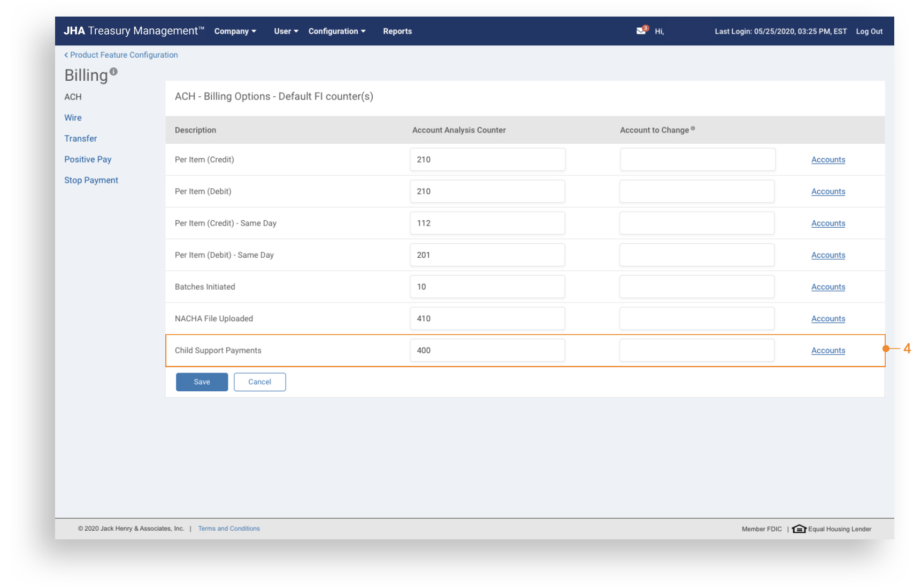Select Positive Pay billing section
Viewport: 921px width, 588px height.
pyautogui.click(x=88, y=159)
